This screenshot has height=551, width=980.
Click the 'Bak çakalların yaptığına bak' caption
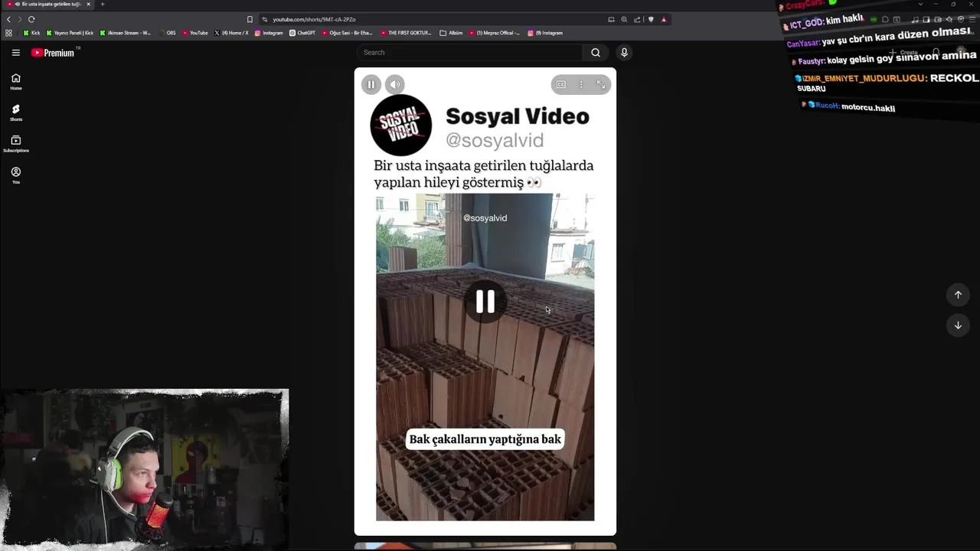pyautogui.click(x=485, y=439)
